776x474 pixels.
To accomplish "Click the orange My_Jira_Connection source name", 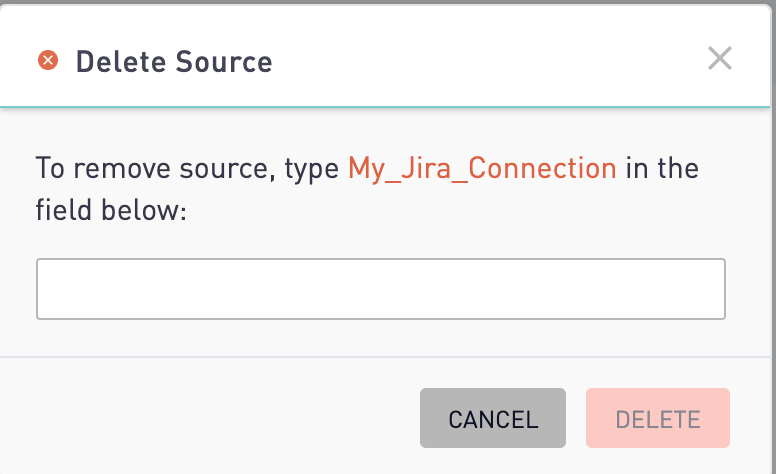I will [482, 168].
